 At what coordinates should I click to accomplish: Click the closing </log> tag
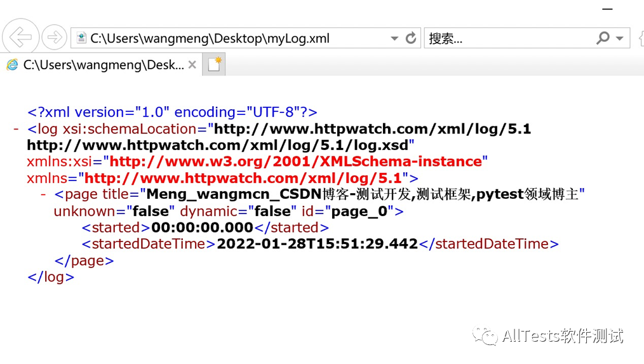[51, 277]
